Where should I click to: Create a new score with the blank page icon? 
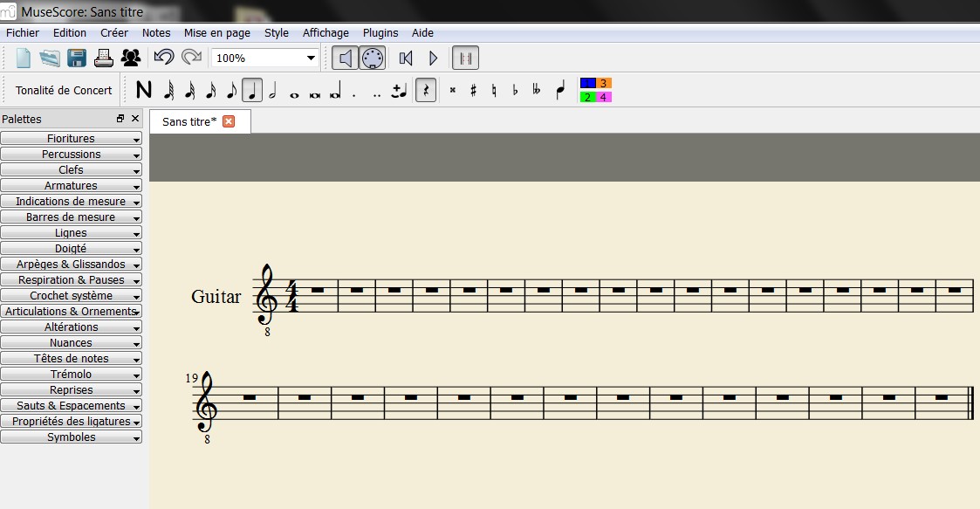coord(24,58)
